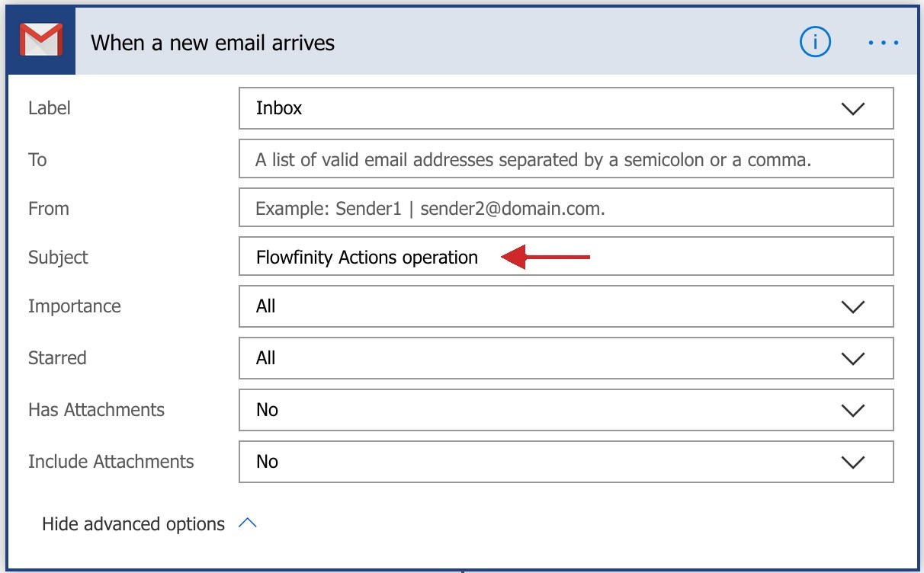The width and height of the screenshot is (924, 573).
Task: Expand the Starred dropdown
Action: (x=852, y=358)
